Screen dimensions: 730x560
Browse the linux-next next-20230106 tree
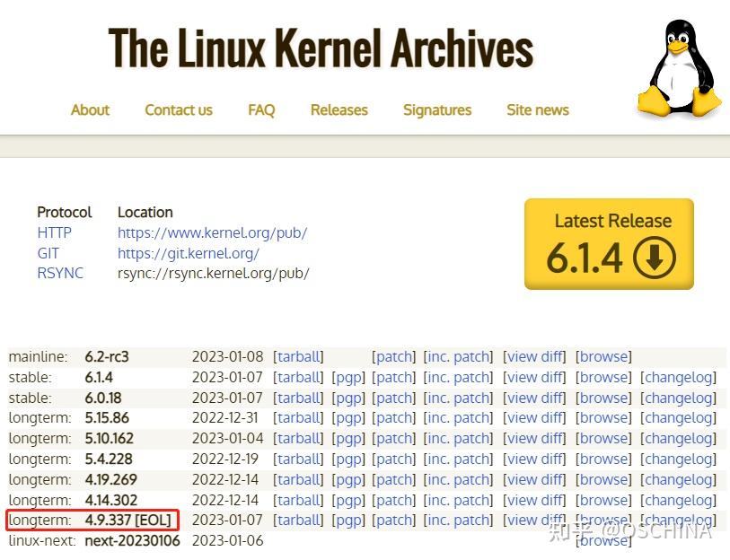(x=602, y=540)
